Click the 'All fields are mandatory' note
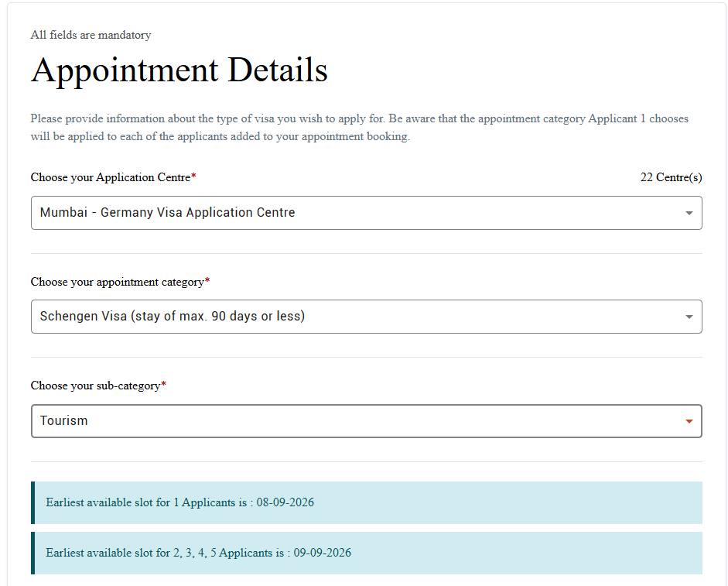Viewport: 728px width, 586px height. coord(91,35)
